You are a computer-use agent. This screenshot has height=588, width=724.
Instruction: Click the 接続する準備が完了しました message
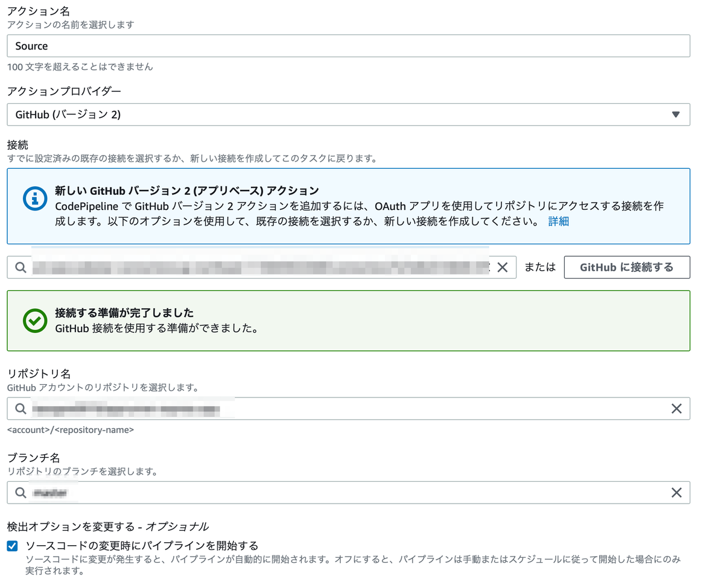point(124,313)
